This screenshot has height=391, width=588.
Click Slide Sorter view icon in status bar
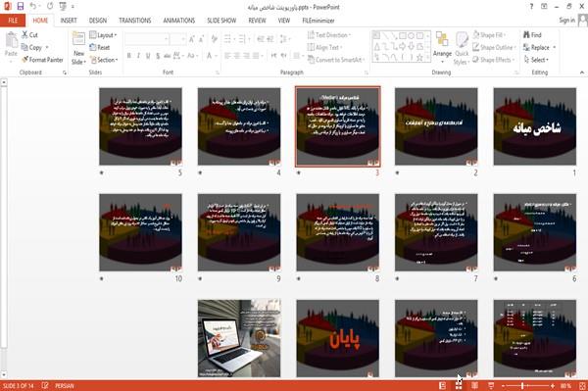[459, 386]
